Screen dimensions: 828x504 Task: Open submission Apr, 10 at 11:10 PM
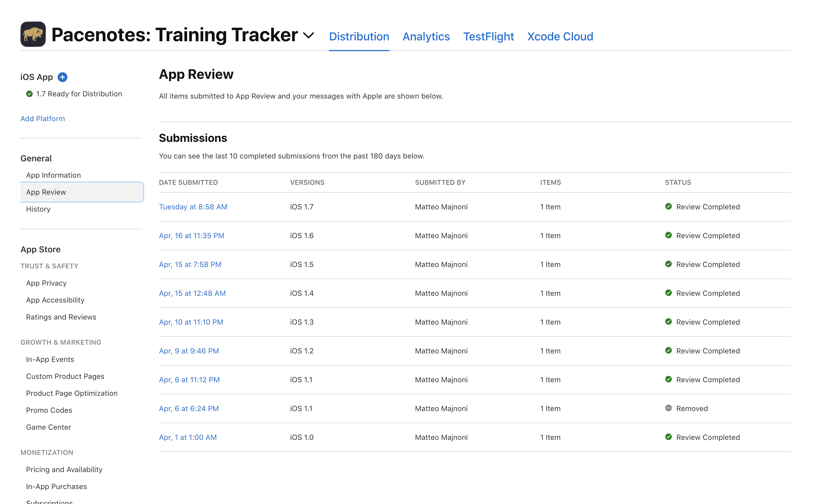191,322
